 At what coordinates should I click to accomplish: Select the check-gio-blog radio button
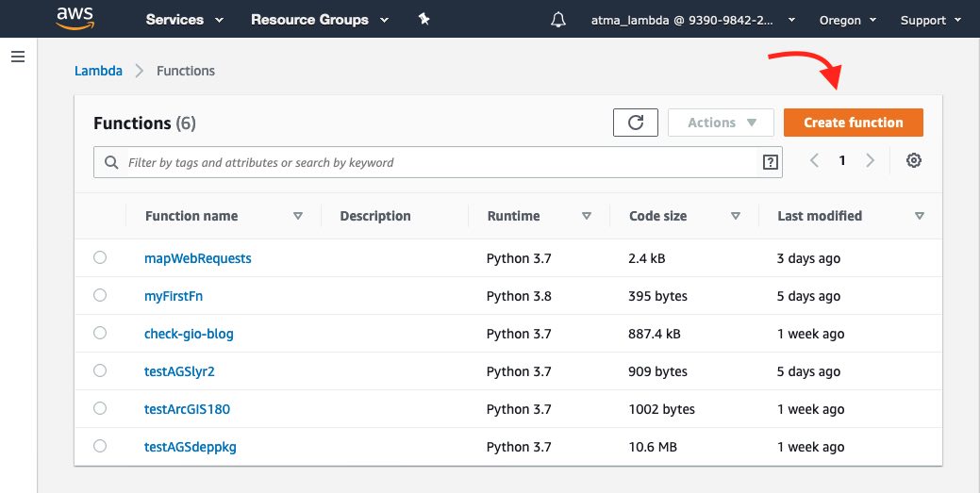point(100,333)
